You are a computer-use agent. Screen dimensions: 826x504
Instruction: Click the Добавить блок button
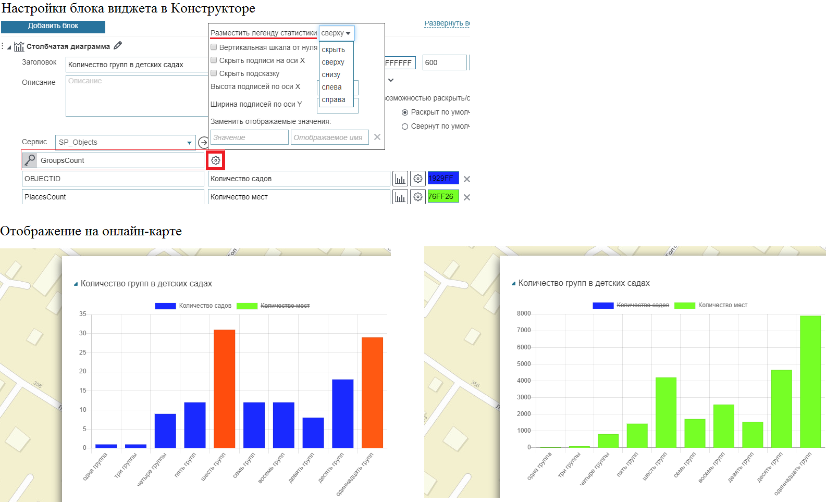click(53, 26)
